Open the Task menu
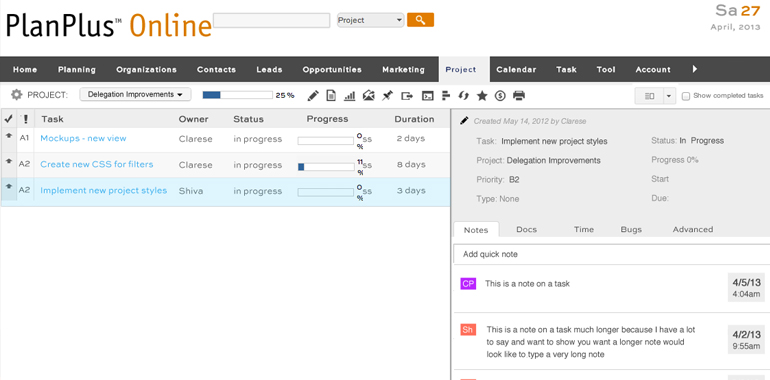Screen dimensions: 770x380 [566, 70]
